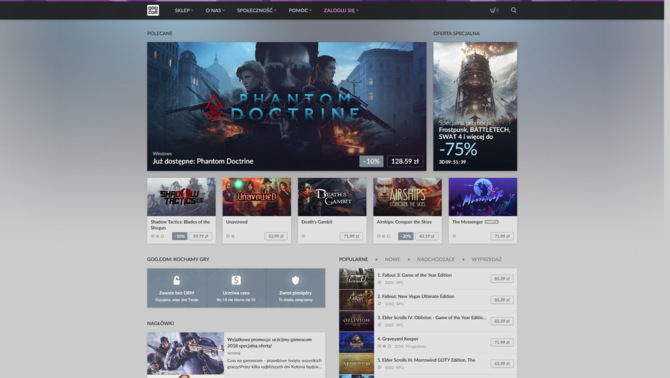Click the Morrowind 63.99 zł price button

[502, 363]
